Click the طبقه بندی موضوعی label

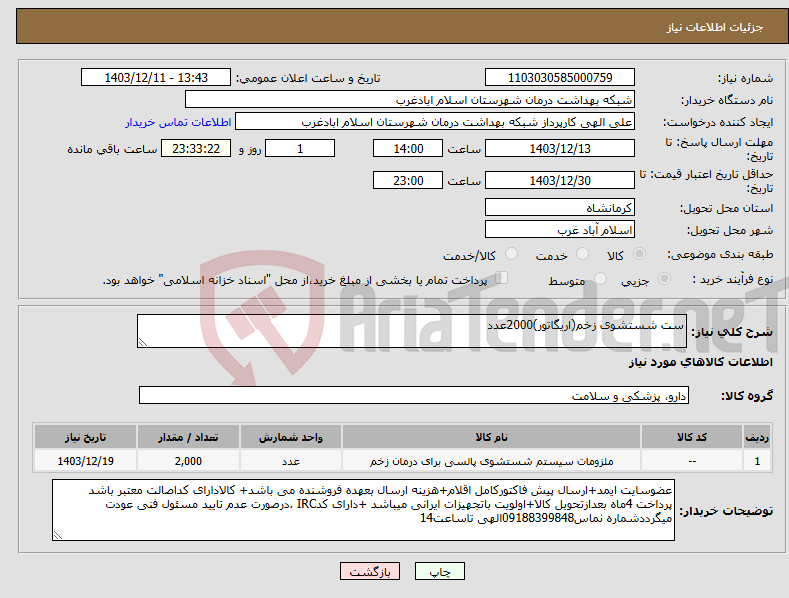720,255
